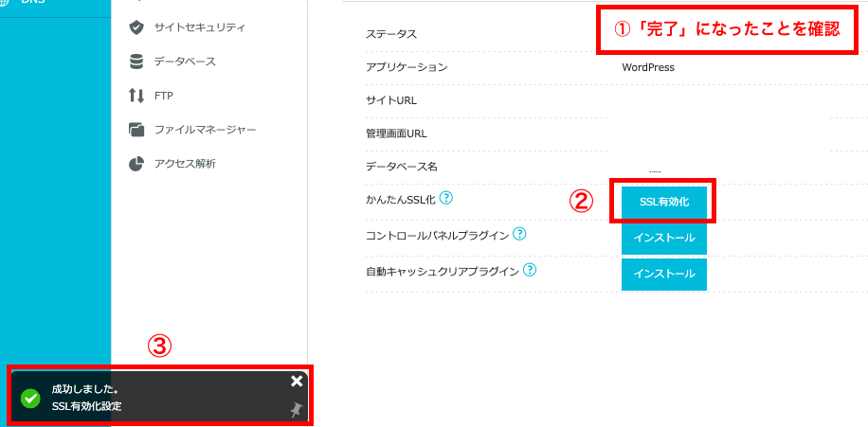Click the SSL有効化 button
Screen dimensions: 868x427
(x=664, y=202)
